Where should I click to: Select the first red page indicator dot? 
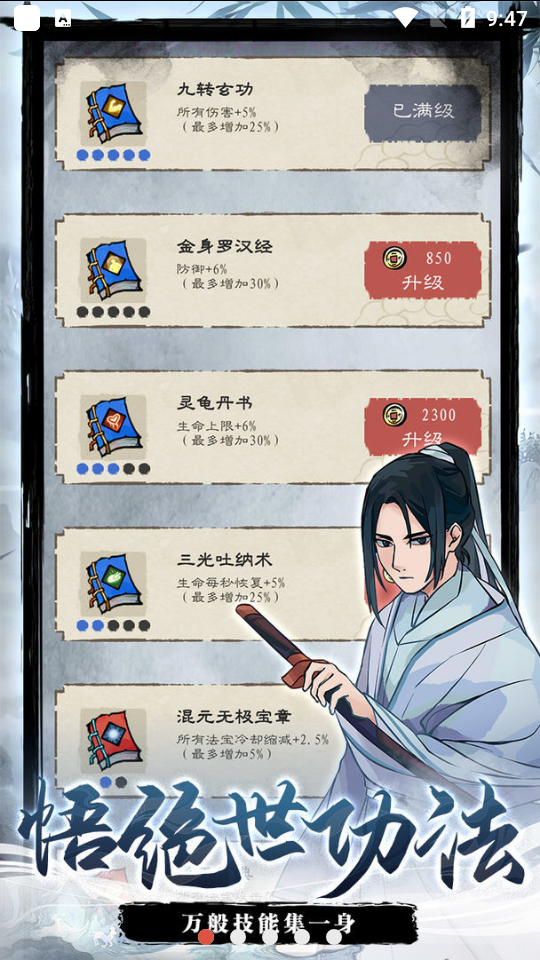click(206, 937)
